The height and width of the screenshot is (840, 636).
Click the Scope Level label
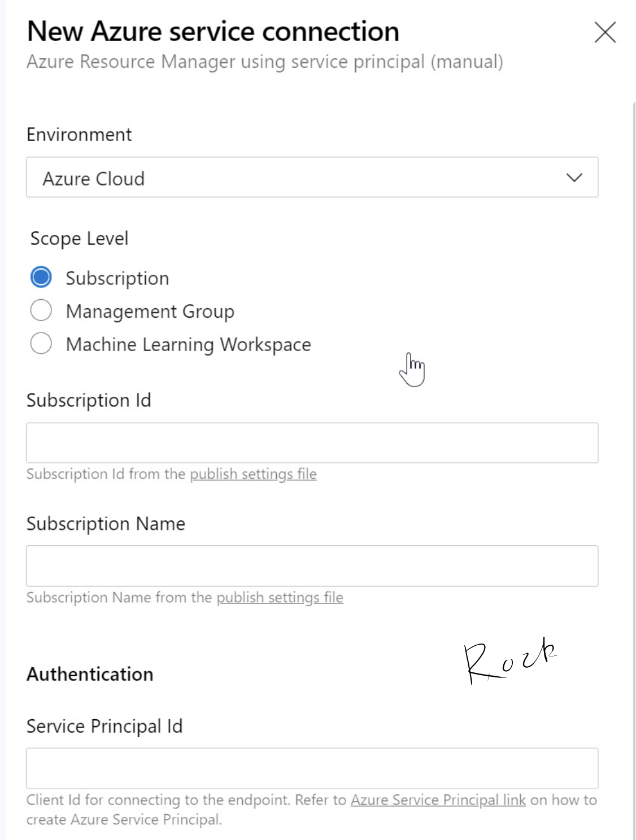click(79, 238)
